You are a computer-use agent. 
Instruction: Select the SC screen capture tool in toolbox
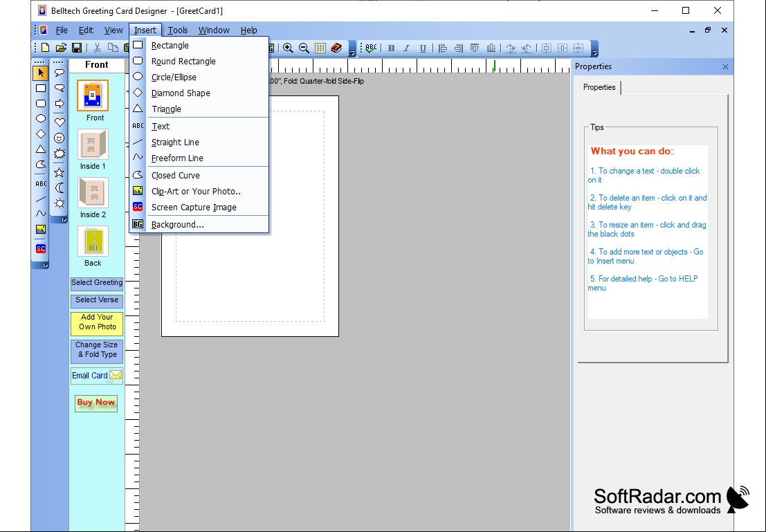pos(41,248)
